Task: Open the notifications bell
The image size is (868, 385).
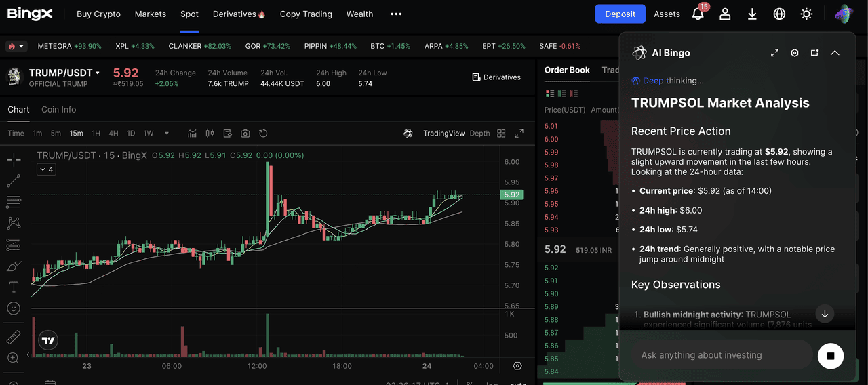Action: tap(698, 14)
